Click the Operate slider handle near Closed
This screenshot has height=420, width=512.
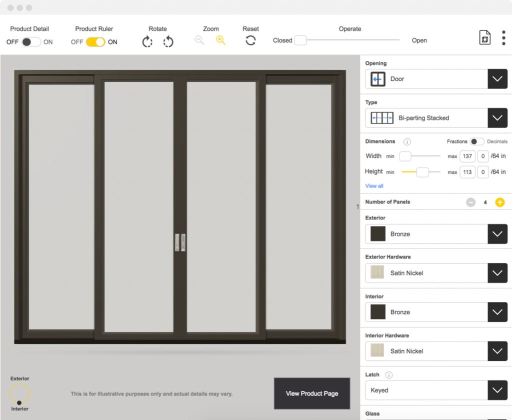pos(300,40)
